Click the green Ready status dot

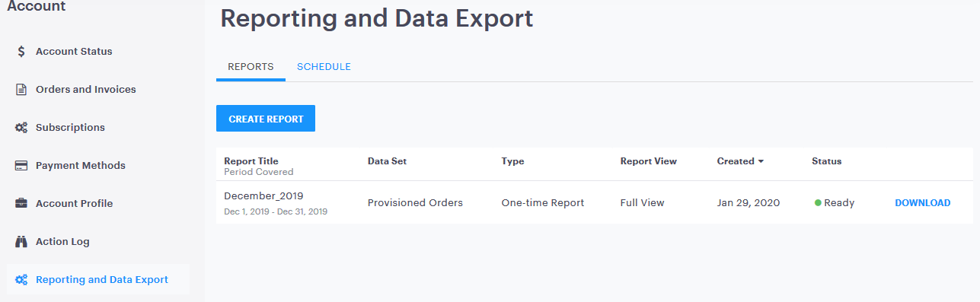pyautogui.click(x=818, y=203)
